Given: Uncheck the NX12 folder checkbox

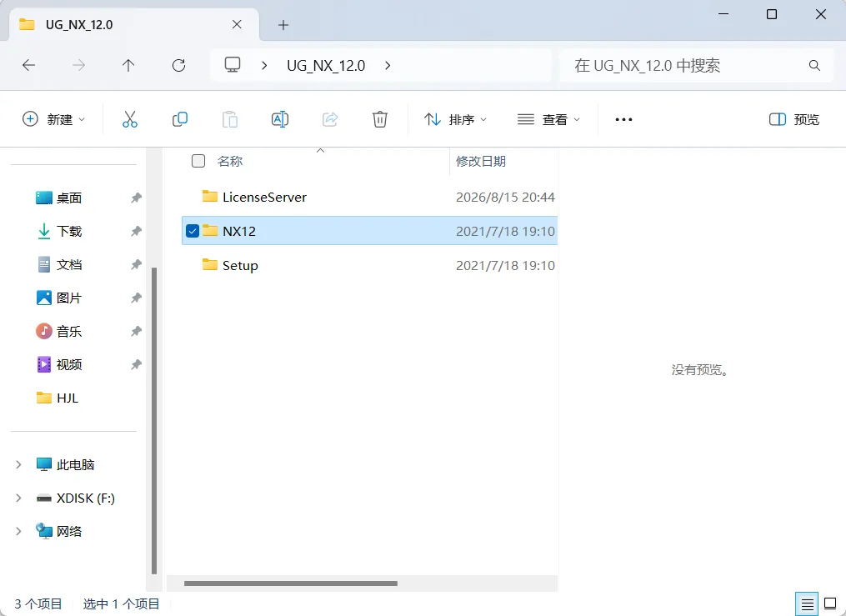Looking at the screenshot, I should (x=193, y=231).
